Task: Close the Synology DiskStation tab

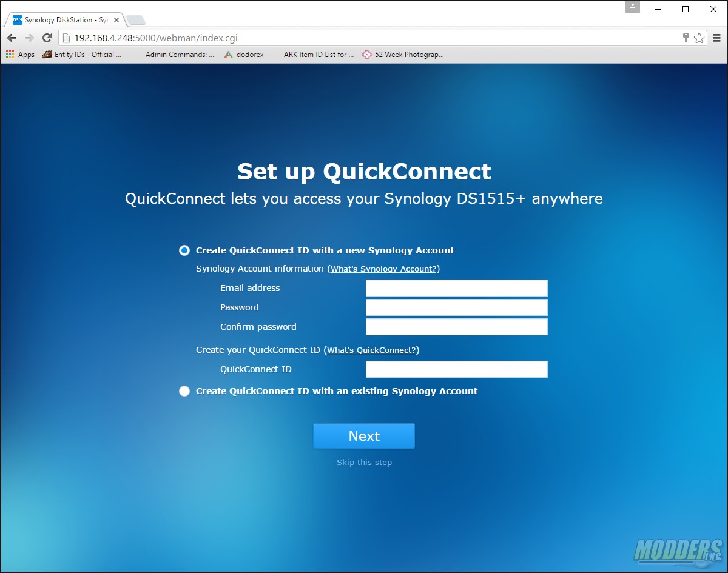Action: [x=116, y=20]
